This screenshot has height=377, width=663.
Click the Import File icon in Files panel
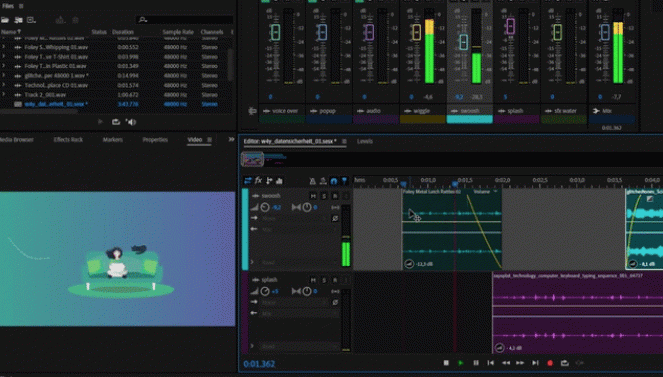point(19,20)
